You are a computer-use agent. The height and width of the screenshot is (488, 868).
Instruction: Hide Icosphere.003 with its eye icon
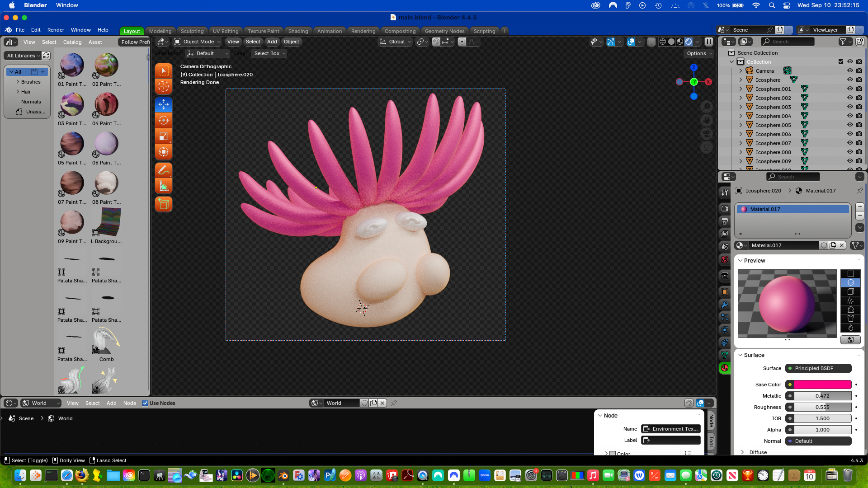[x=850, y=107]
